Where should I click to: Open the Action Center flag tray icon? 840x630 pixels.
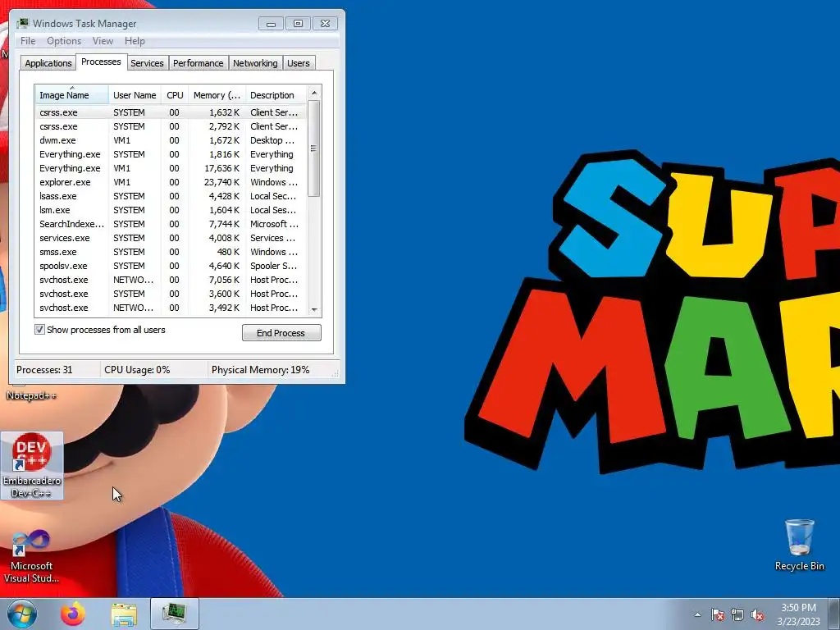[718, 614]
